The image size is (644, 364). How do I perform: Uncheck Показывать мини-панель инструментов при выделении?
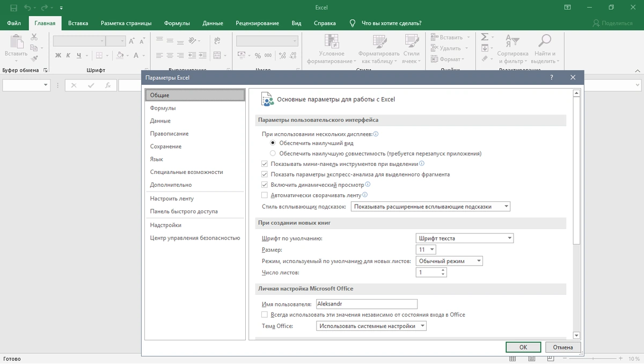pyautogui.click(x=264, y=164)
